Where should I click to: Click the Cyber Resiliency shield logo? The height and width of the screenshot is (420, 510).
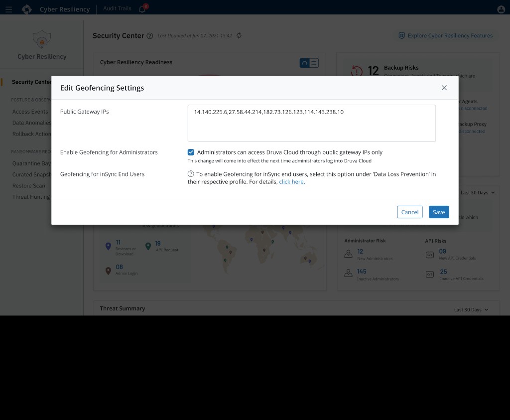(42, 39)
